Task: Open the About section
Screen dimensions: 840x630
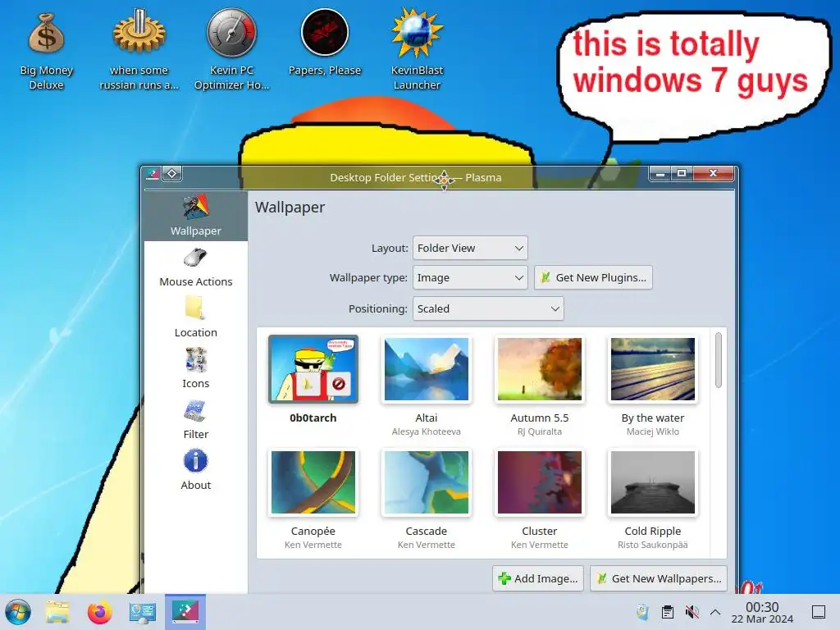Action: click(x=195, y=470)
